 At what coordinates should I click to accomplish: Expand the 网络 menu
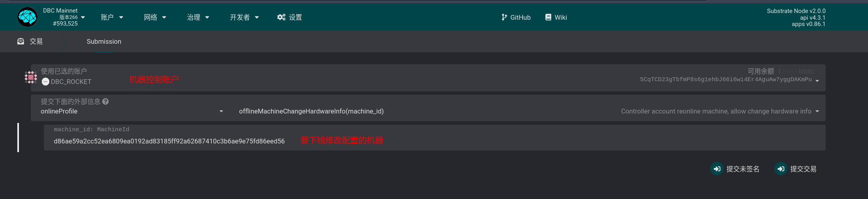[x=155, y=17]
